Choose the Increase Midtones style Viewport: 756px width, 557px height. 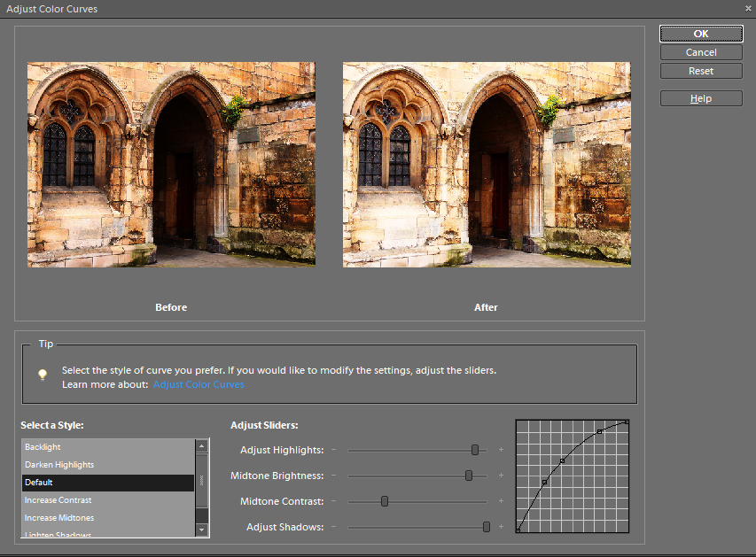[x=108, y=518]
